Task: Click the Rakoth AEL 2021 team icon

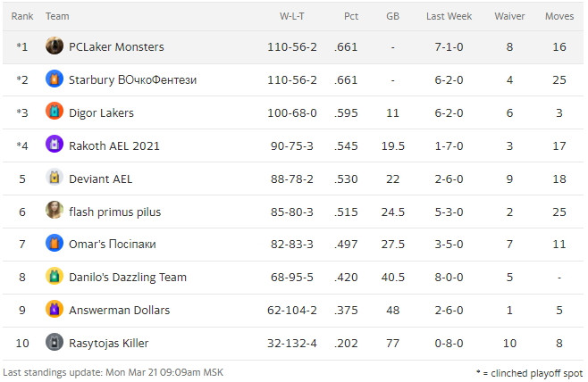Action: click(x=55, y=145)
